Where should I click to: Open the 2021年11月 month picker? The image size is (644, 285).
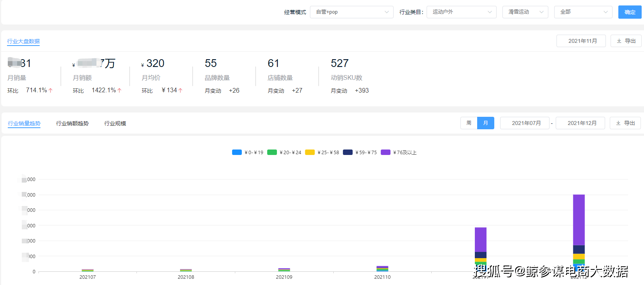[x=581, y=41]
